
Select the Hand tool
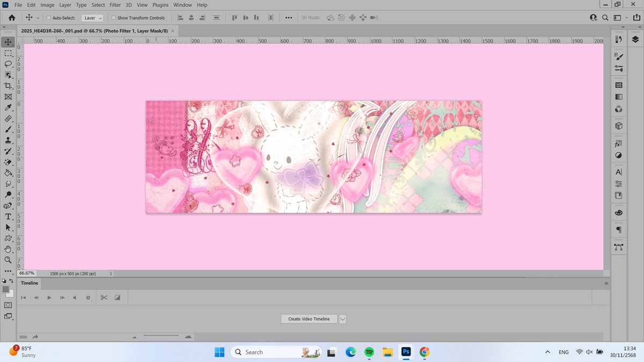tap(8, 249)
